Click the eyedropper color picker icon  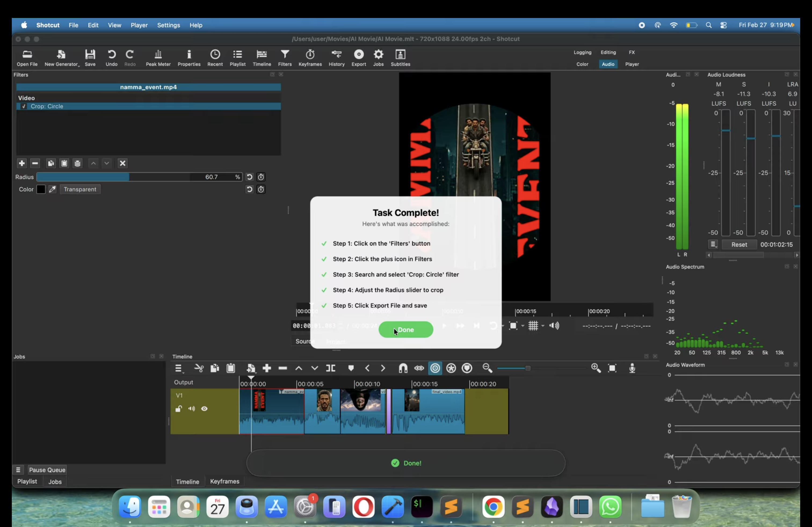(x=52, y=189)
